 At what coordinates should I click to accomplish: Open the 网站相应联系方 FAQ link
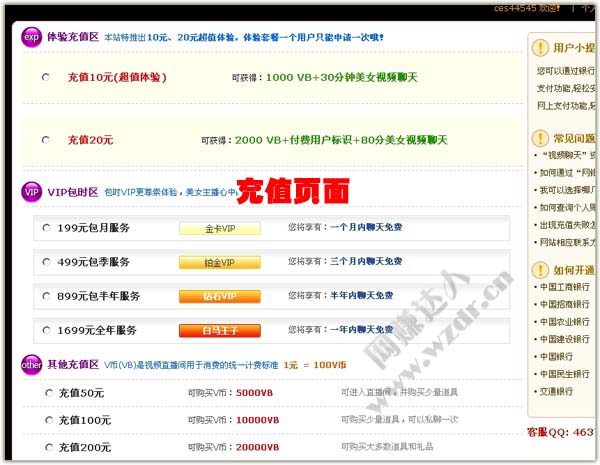[567, 242]
